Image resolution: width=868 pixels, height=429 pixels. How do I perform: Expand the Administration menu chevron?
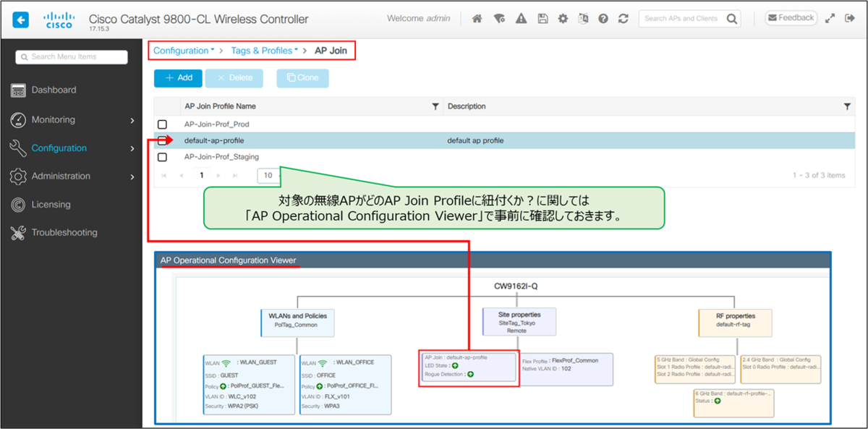[x=132, y=177]
